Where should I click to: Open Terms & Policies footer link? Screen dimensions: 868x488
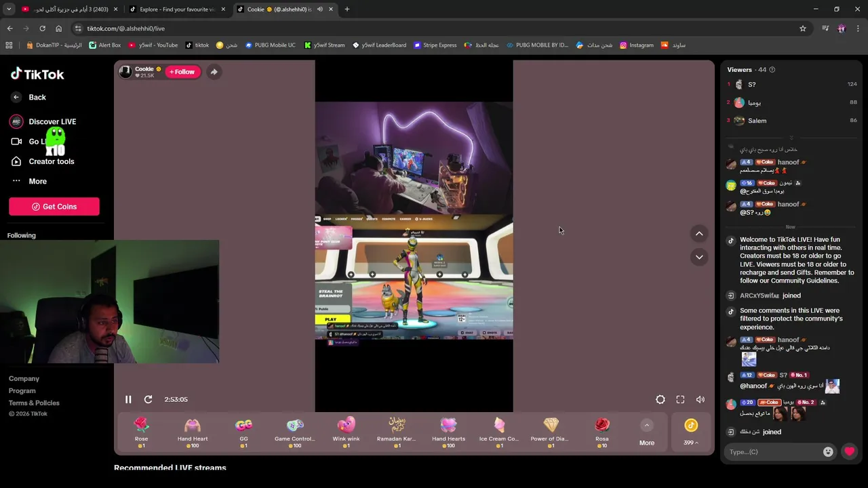coord(34,403)
